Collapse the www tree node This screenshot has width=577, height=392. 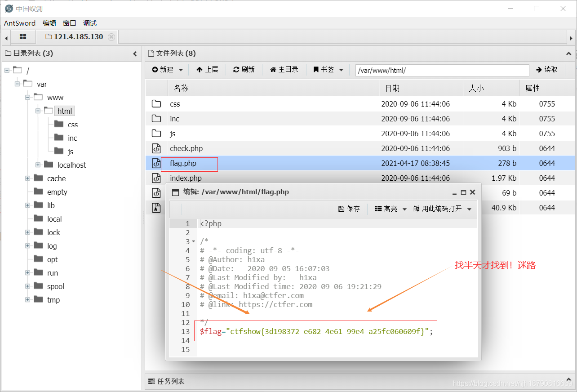pyautogui.click(x=27, y=98)
